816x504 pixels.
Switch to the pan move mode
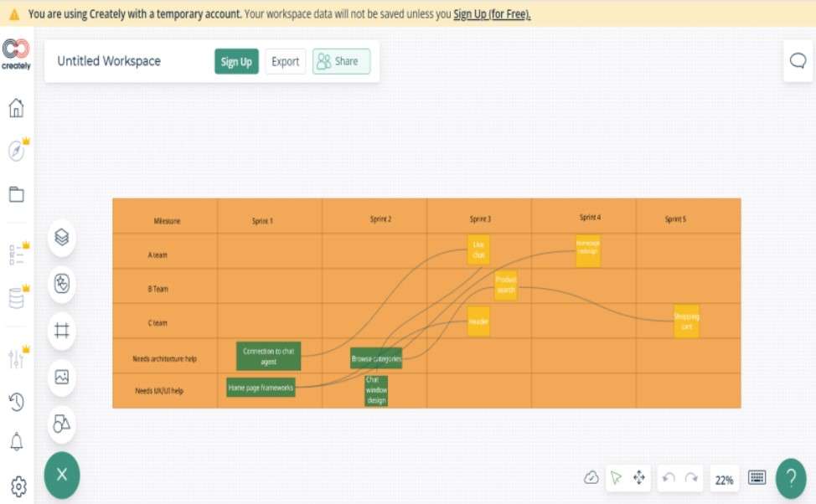[639, 478]
